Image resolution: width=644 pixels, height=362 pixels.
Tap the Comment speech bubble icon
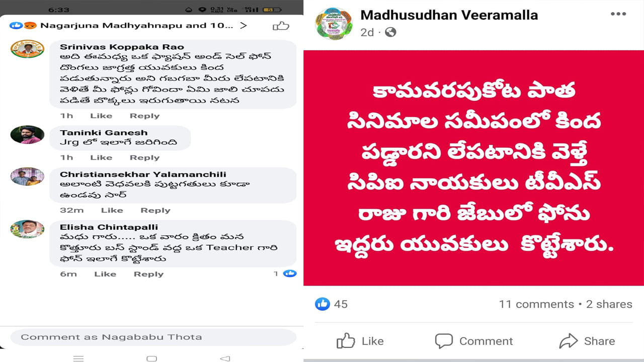click(x=444, y=341)
